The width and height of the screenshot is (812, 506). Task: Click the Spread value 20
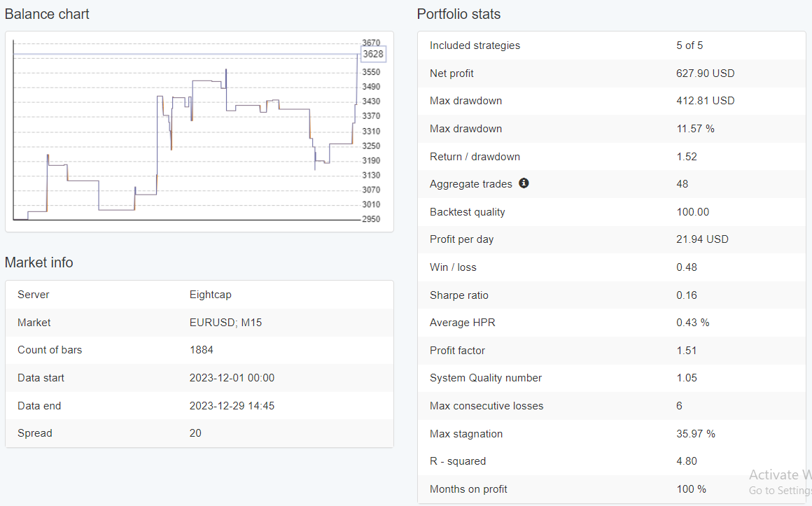195,433
